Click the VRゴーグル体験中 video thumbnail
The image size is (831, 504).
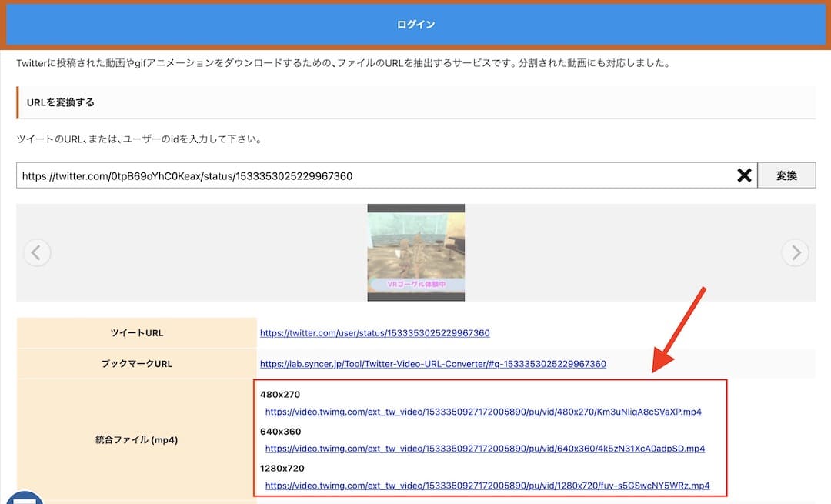click(415, 252)
